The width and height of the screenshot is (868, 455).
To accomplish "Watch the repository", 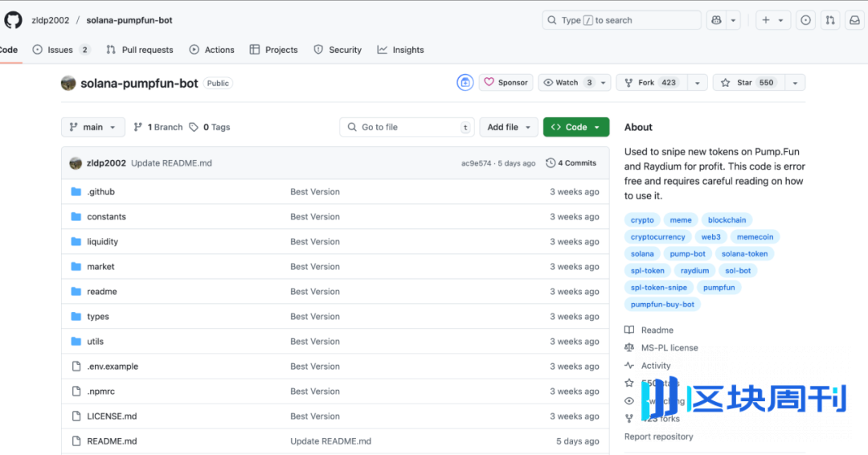I will 567,83.
